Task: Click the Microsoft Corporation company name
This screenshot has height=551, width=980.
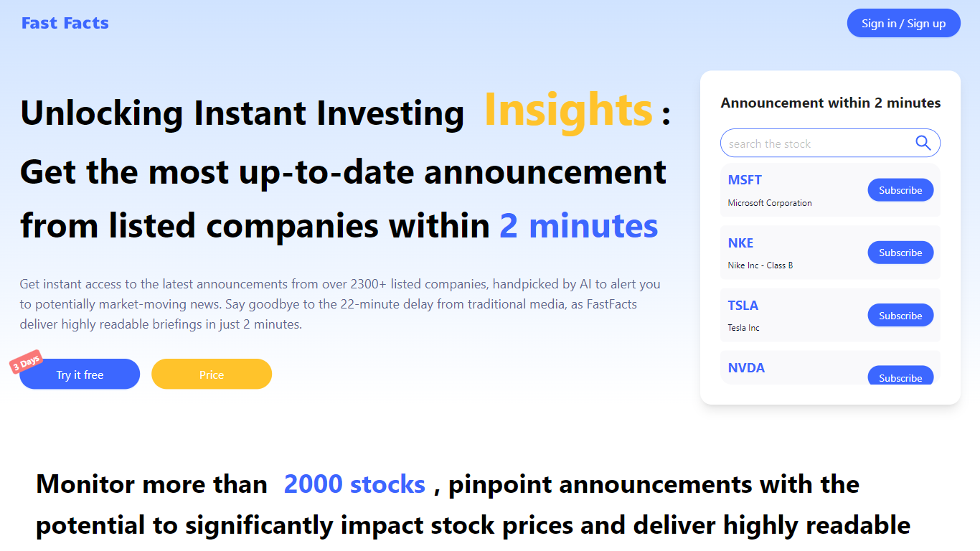Action: [x=770, y=203]
